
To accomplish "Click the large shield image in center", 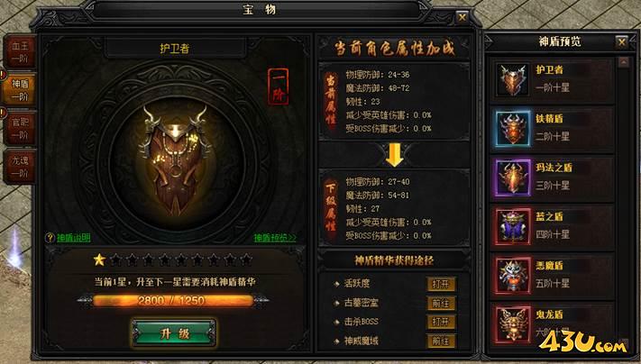I will click(175, 159).
